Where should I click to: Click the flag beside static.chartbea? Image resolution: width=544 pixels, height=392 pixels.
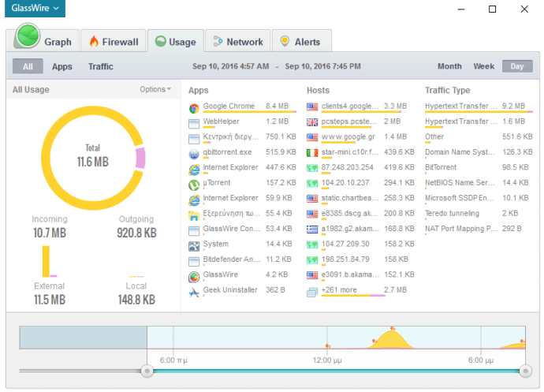click(x=312, y=199)
